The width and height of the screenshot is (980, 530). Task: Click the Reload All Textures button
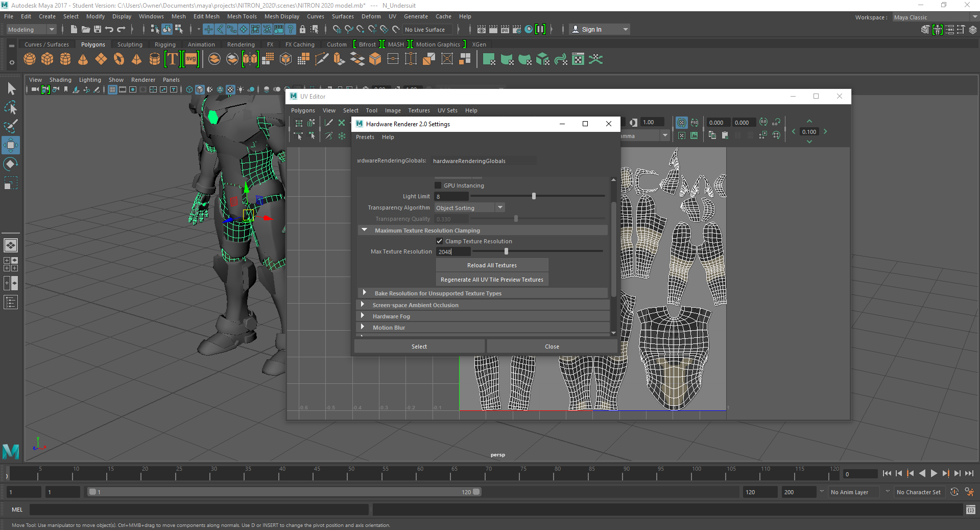(x=491, y=265)
